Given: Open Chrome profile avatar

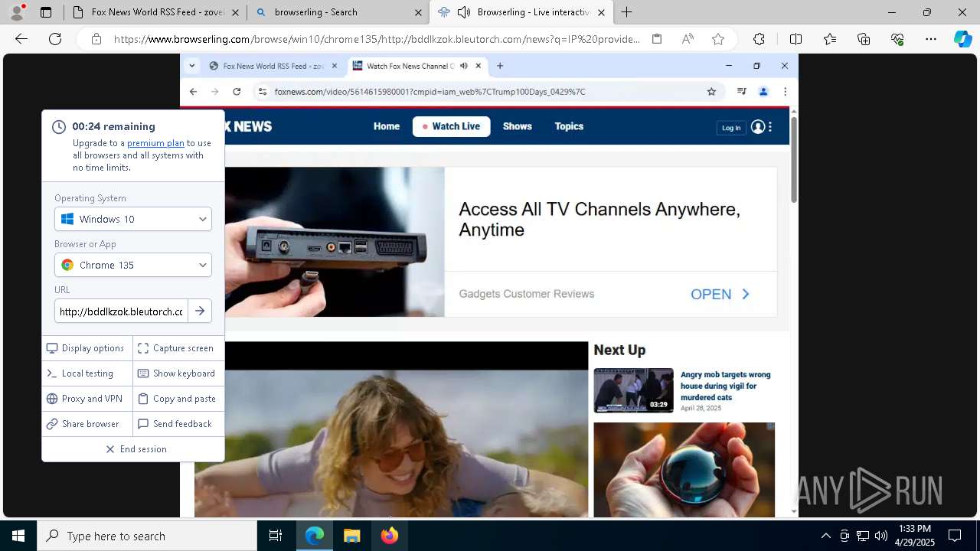Looking at the screenshot, I should [x=763, y=92].
